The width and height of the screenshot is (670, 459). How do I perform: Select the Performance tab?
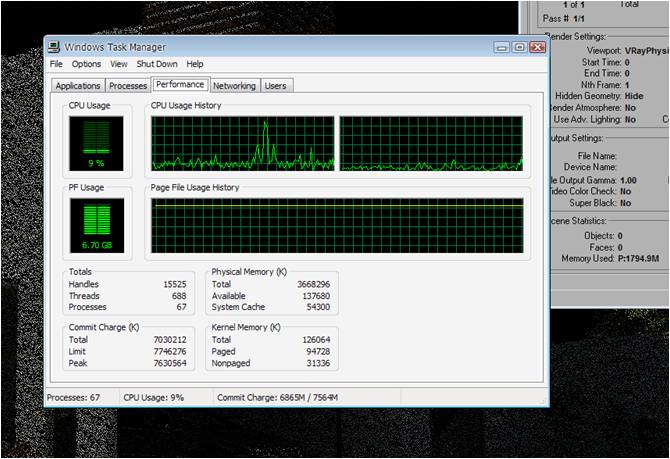(x=180, y=85)
